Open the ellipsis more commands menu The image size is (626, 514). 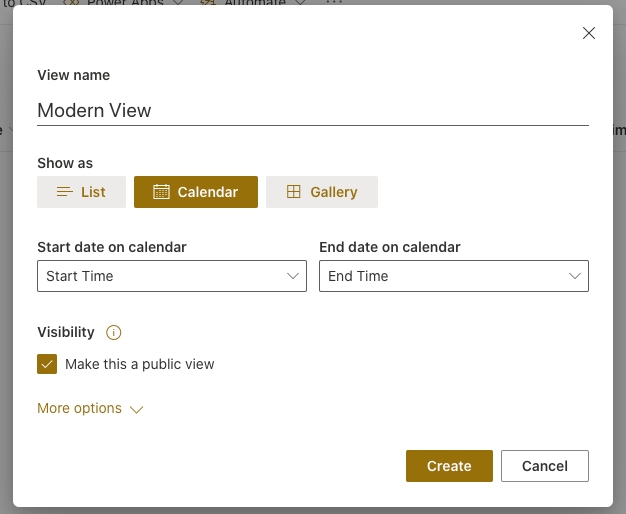click(x=334, y=3)
